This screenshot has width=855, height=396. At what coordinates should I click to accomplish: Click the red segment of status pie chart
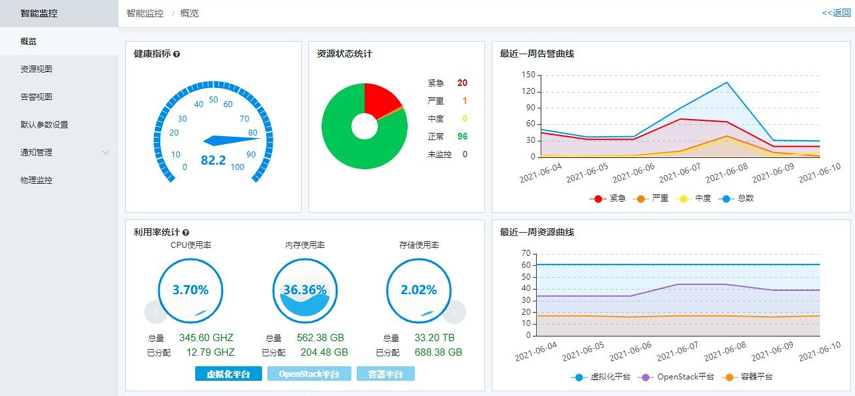(381, 100)
